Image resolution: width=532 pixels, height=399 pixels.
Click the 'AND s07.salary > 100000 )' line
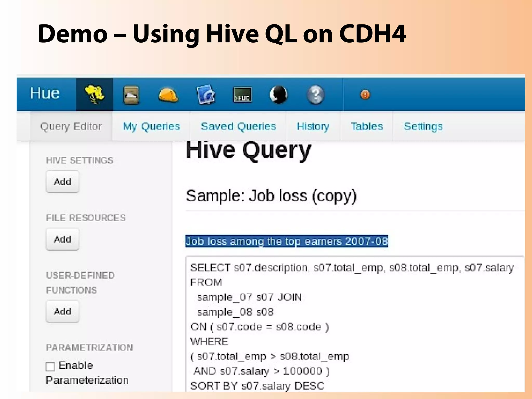click(262, 371)
